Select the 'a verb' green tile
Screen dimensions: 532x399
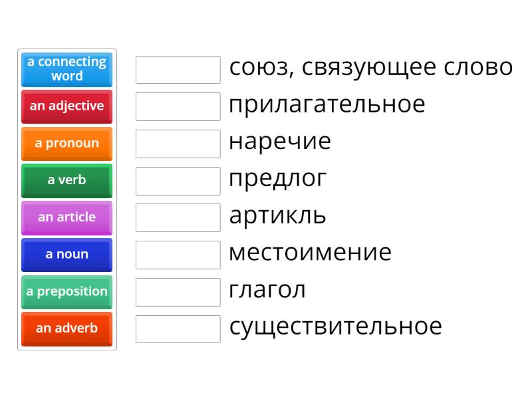pos(66,180)
